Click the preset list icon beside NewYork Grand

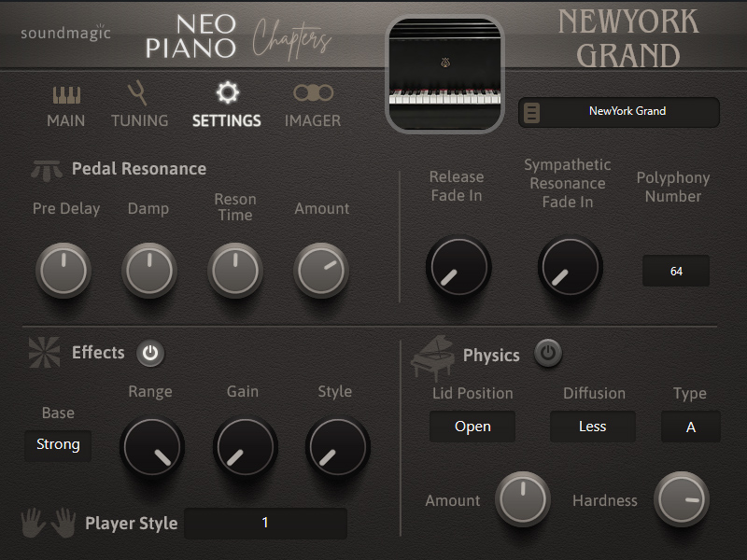[x=531, y=113]
